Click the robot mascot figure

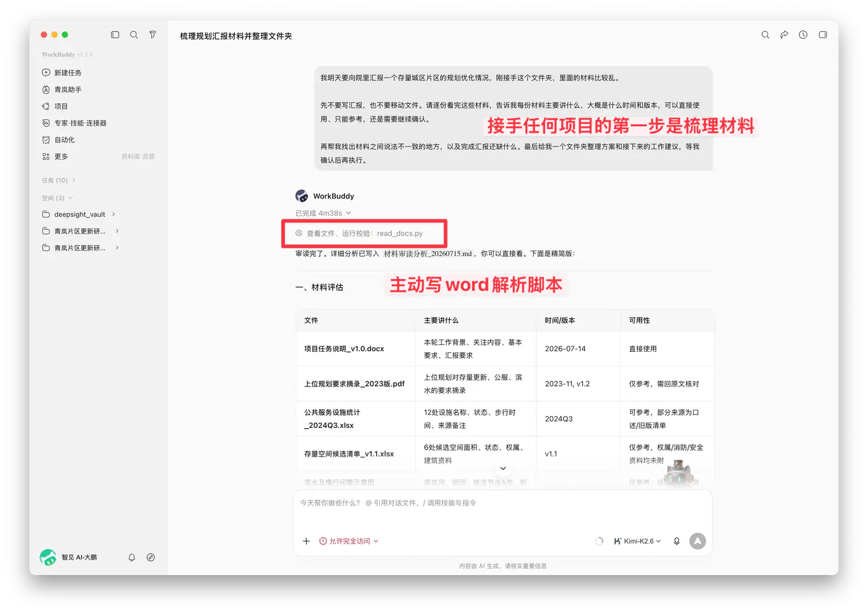[x=679, y=473]
